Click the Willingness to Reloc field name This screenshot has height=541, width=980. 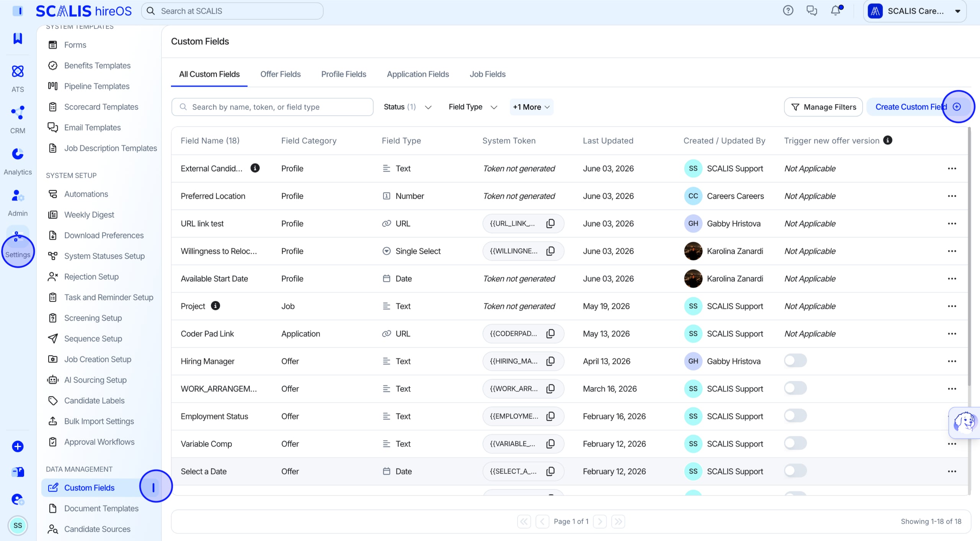[x=219, y=251]
